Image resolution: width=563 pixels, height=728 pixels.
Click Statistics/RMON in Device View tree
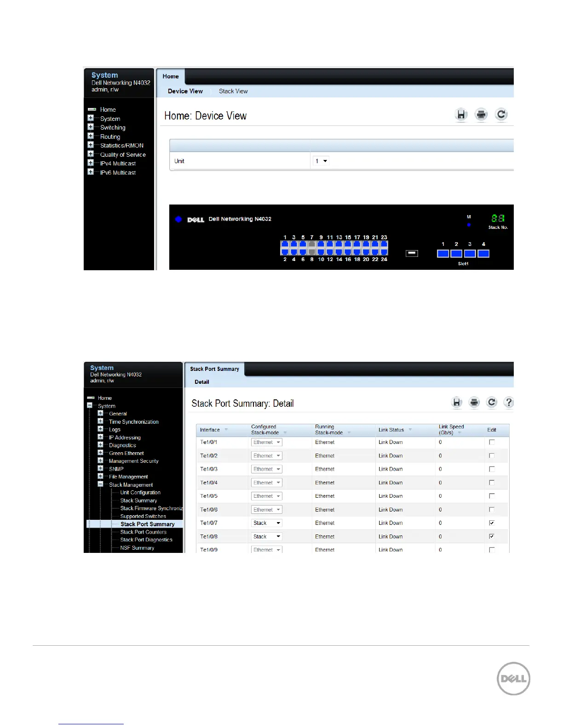tap(122, 146)
